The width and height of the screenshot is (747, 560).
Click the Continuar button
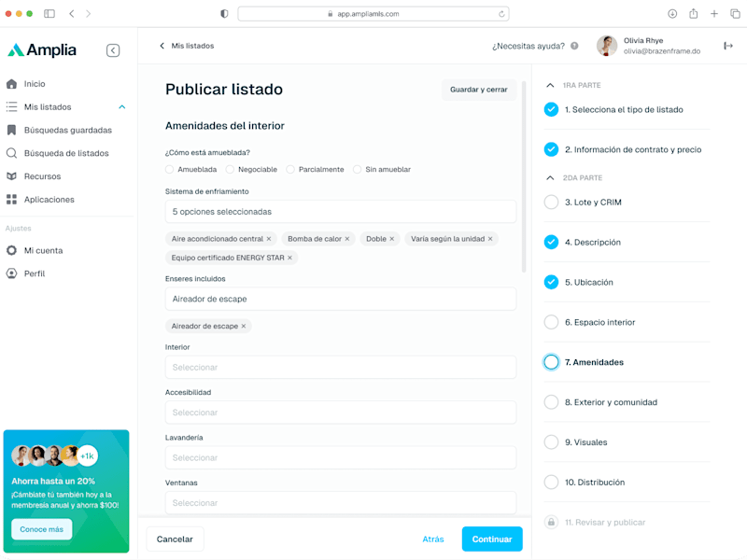pyautogui.click(x=492, y=539)
